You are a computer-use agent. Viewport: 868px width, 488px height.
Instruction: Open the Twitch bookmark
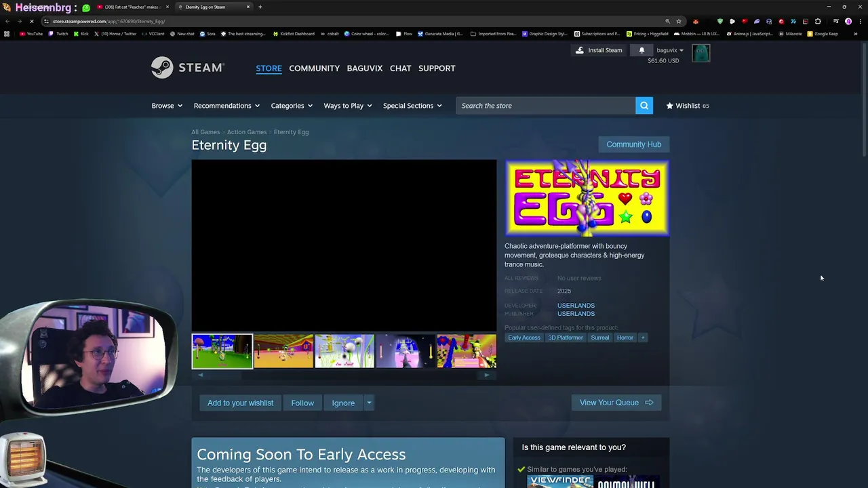tap(59, 34)
